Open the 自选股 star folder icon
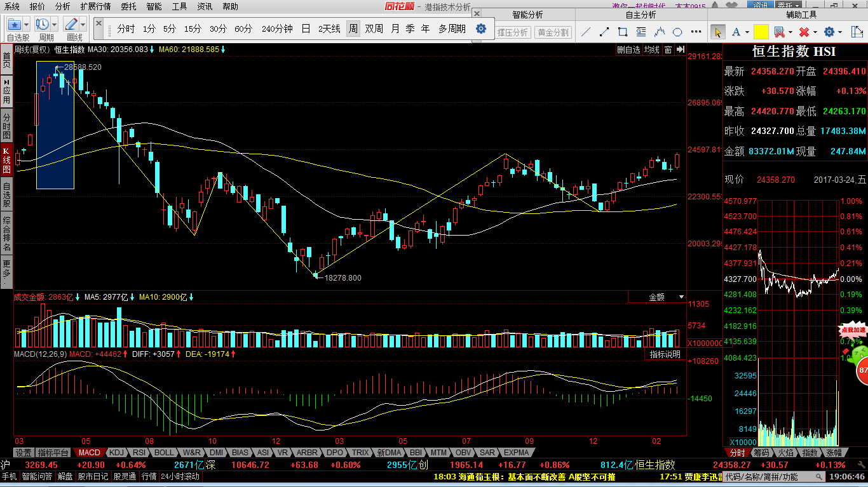This screenshot has width=868, height=487. click(x=14, y=24)
